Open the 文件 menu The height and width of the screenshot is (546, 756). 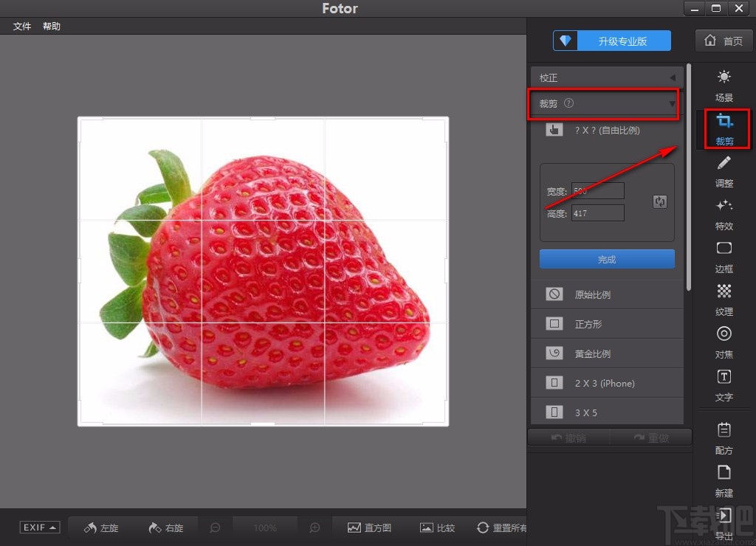click(x=22, y=27)
